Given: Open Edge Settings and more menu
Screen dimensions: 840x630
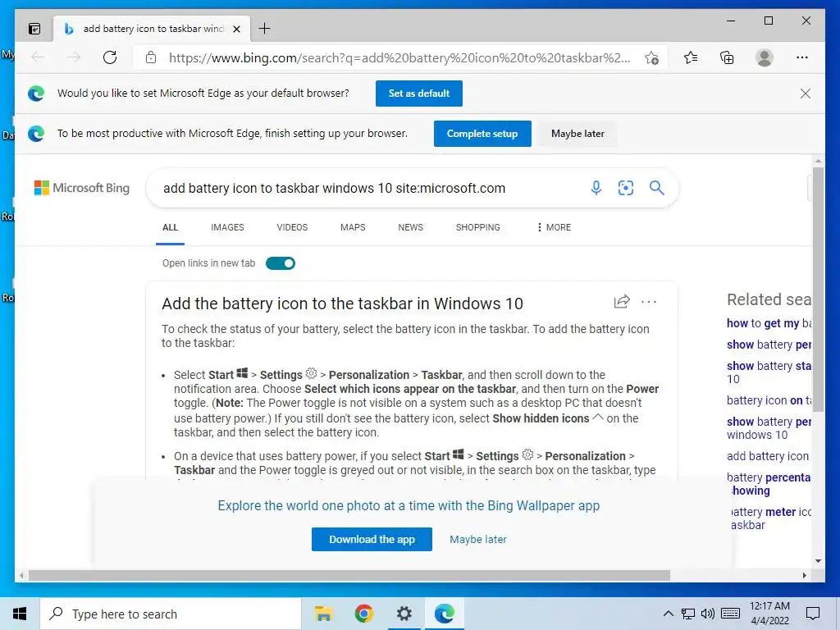Looking at the screenshot, I should (x=802, y=57).
